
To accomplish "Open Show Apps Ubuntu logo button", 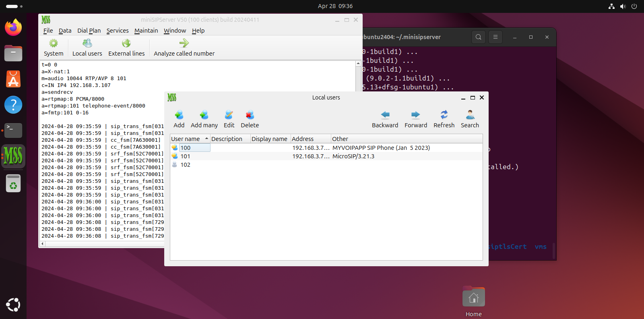I will coord(13,305).
